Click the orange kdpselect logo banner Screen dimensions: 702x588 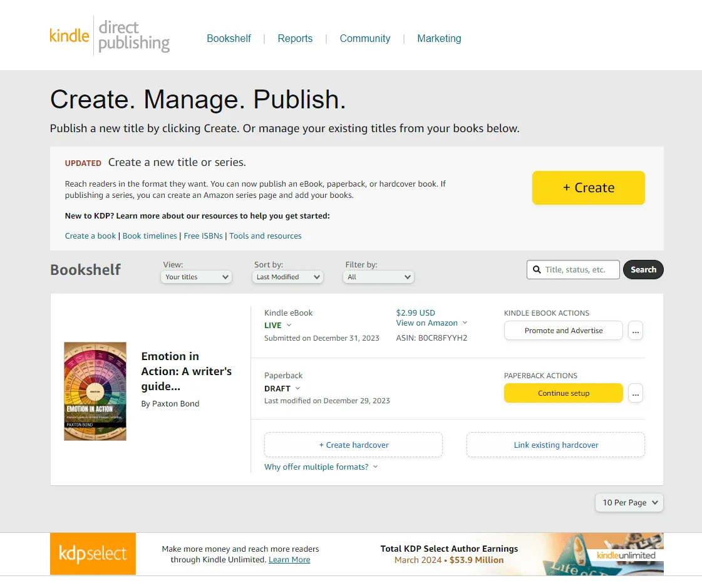(x=93, y=554)
